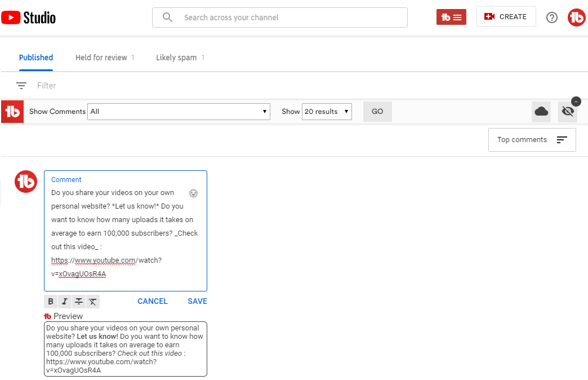Expand the Show Comments 'All' dropdown
The width and height of the screenshot is (588, 380).
(x=179, y=112)
